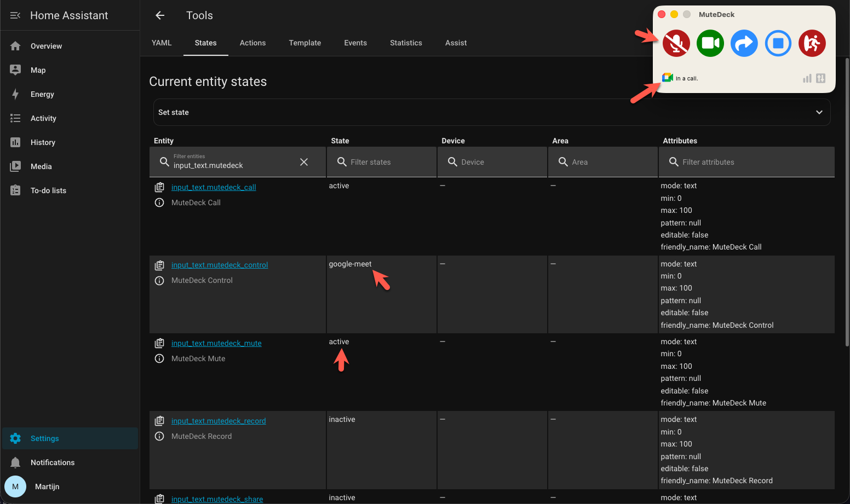850x504 pixels.
Task: Open the Activity list icon in sidebar
Action: [x=15, y=118]
